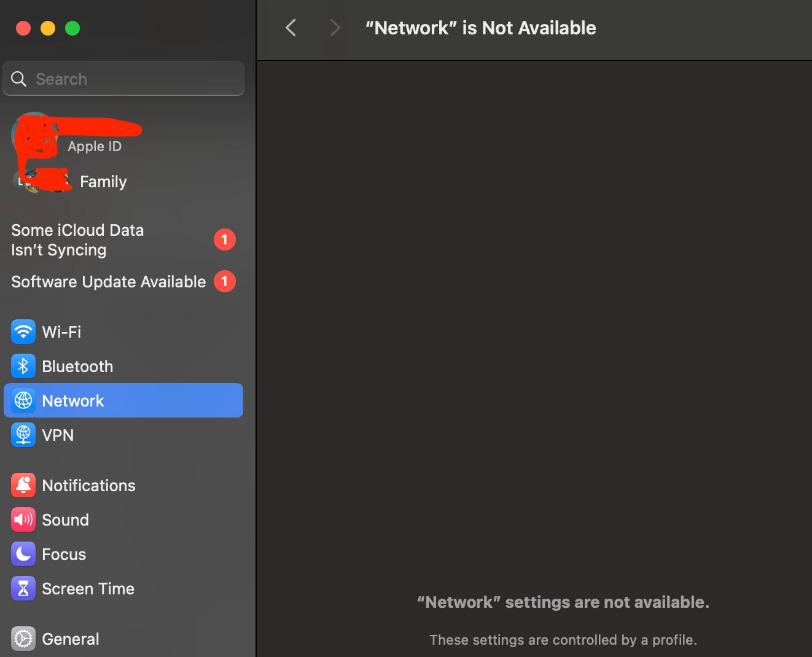
Task: Select Focus label in sidebar
Action: 64,554
